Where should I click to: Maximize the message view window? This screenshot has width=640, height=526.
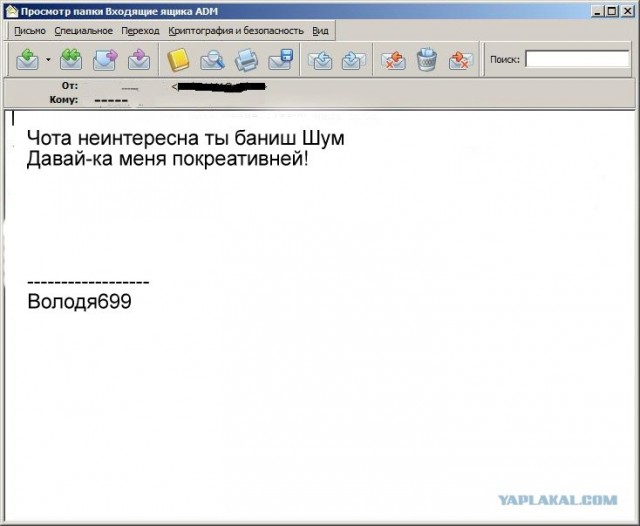612,11
